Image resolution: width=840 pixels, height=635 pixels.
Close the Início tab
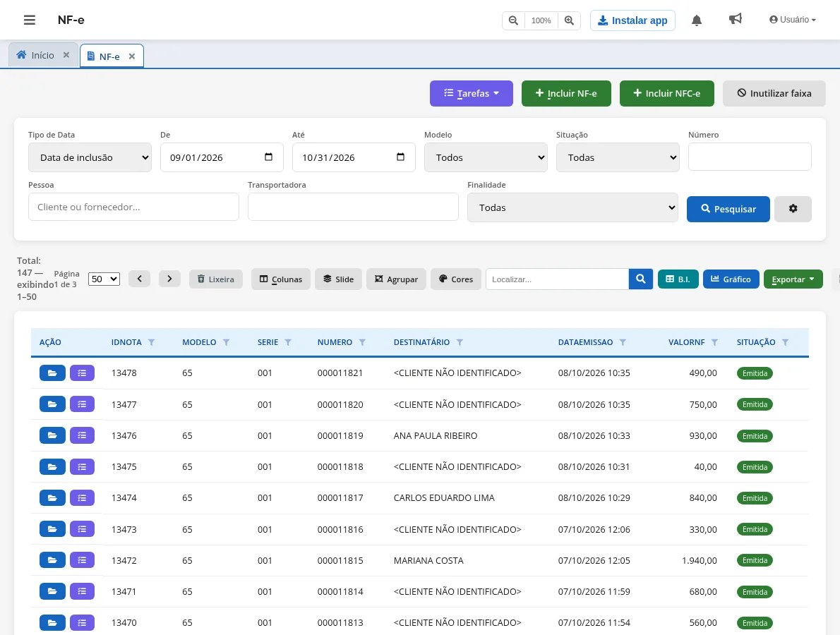pos(66,55)
